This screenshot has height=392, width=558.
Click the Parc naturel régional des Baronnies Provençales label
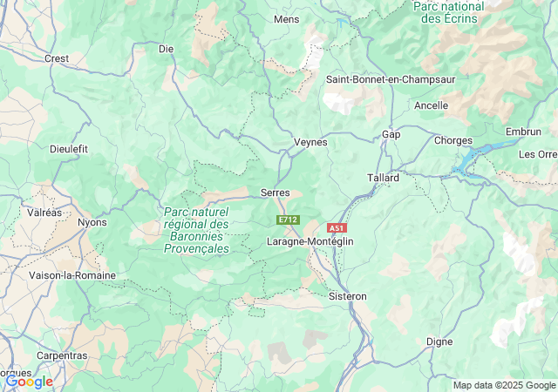point(196,230)
